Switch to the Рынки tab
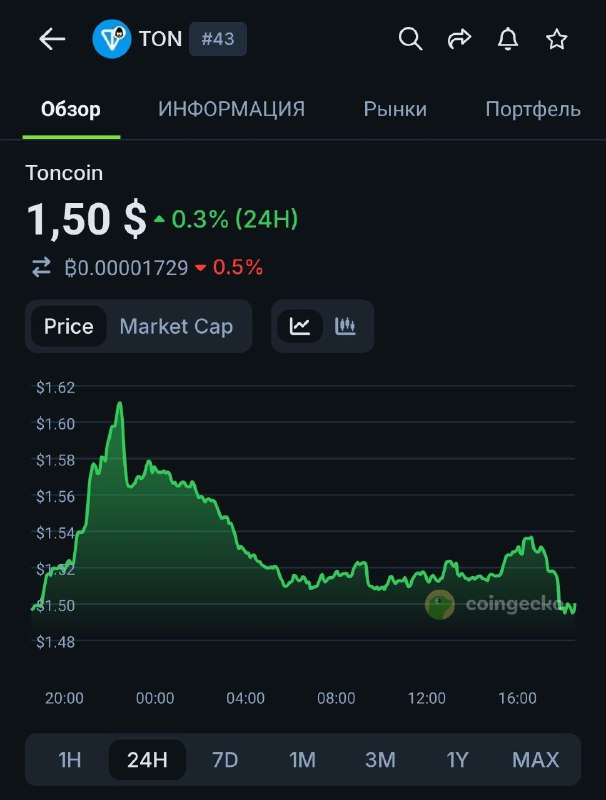This screenshot has width=606, height=800. click(394, 110)
